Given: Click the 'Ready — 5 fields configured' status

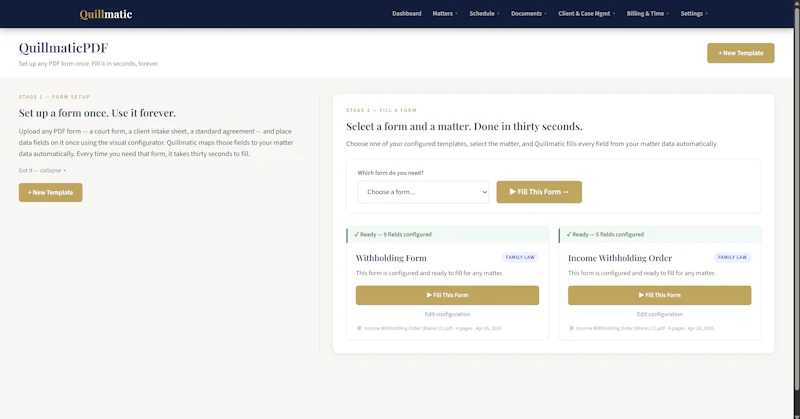Looking at the screenshot, I should click(605, 234).
